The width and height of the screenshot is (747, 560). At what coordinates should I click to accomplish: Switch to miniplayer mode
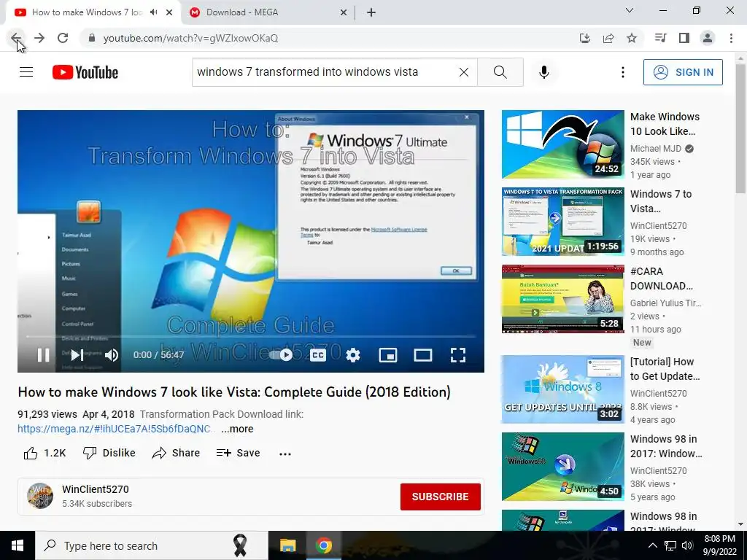(388, 355)
